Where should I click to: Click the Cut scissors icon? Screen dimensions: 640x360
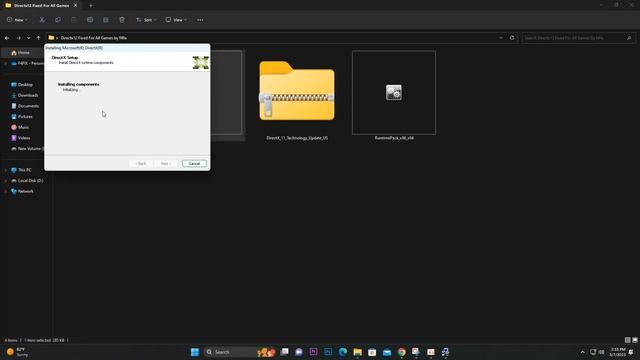click(x=42, y=20)
